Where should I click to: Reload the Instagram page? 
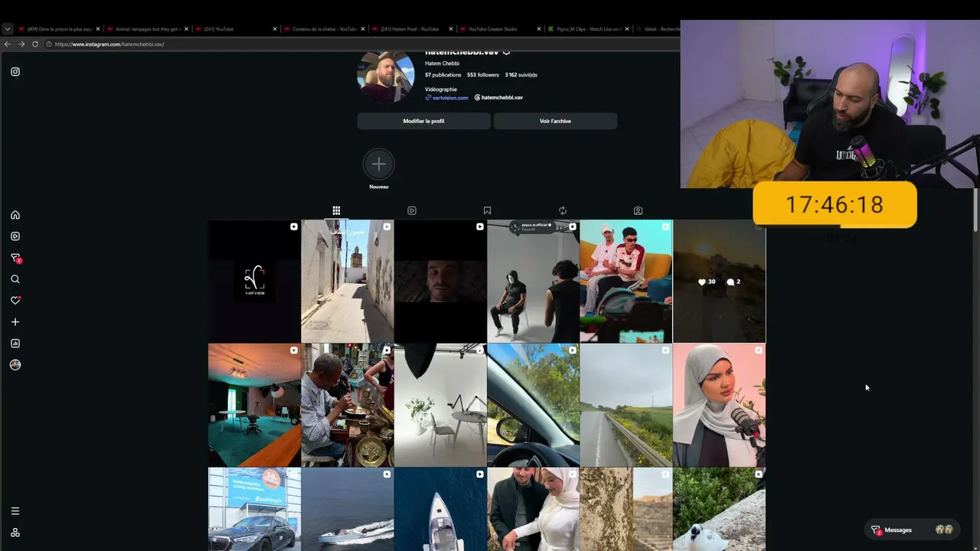(x=35, y=44)
